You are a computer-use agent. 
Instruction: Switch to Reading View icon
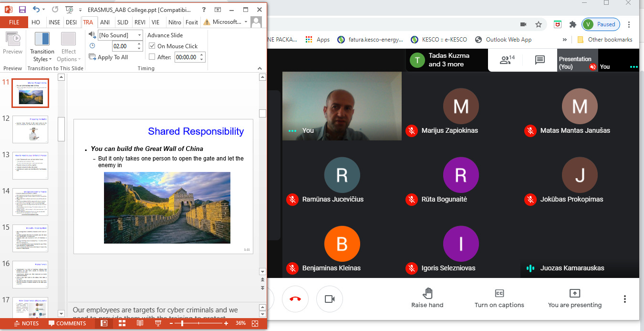coord(140,323)
